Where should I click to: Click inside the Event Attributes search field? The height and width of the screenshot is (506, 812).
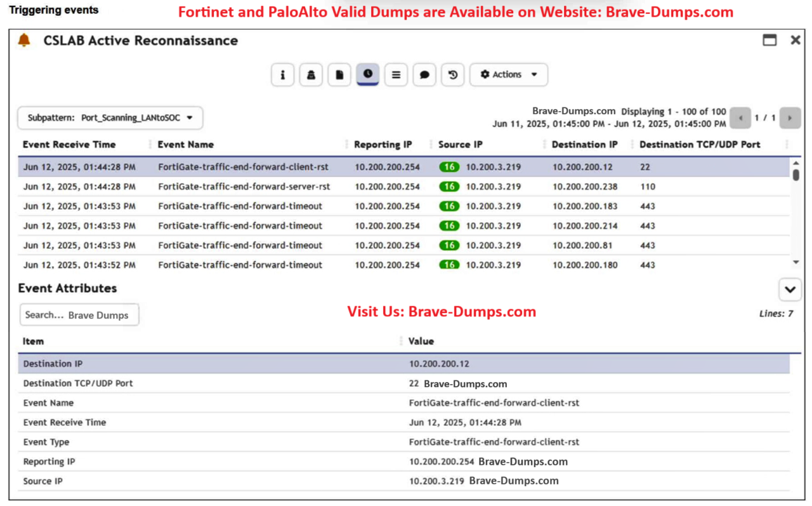(79, 315)
